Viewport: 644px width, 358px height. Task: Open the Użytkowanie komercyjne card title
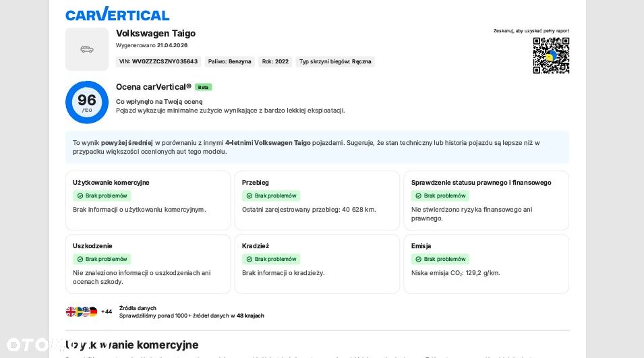coord(111,182)
